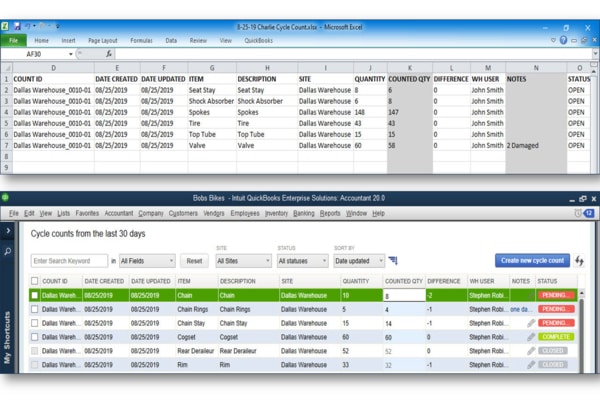Expand the Excel formula bar
Viewport: 600px width, 400px height.
click(x=595, y=54)
